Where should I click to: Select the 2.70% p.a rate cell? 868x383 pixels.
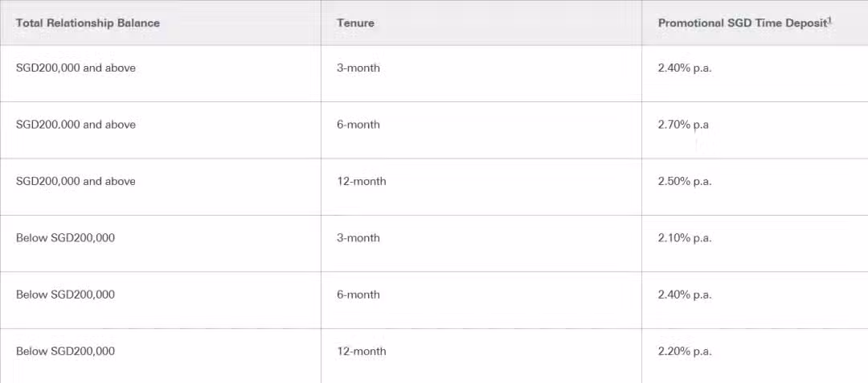(x=683, y=125)
